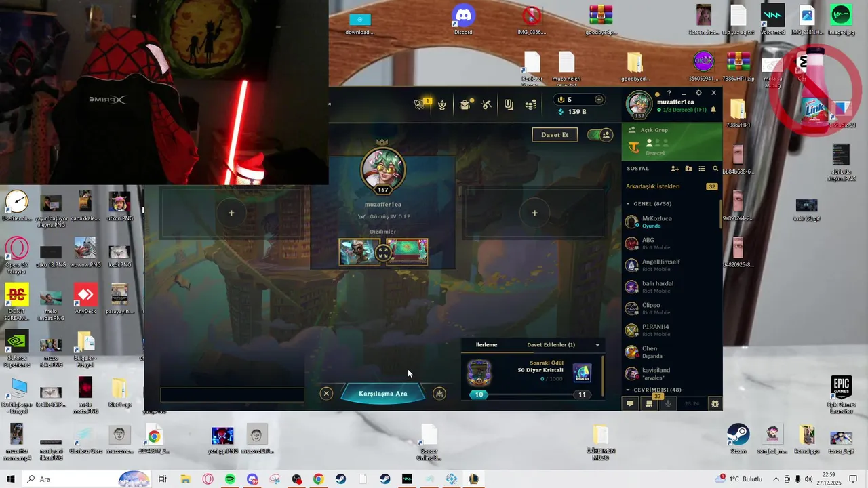The width and height of the screenshot is (868, 488).
Task: Click the lobby chat input field
Action: [232, 394]
